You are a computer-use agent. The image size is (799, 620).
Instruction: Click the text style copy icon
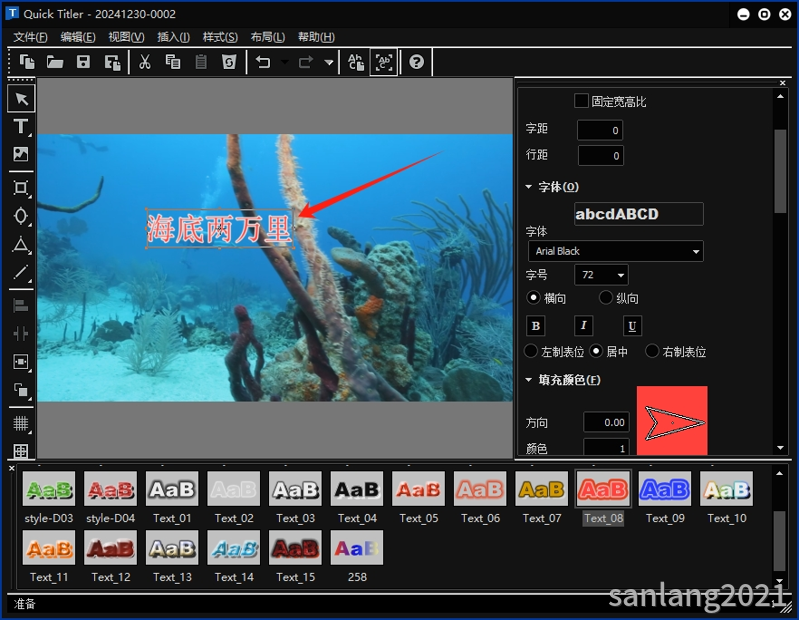click(x=356, y=62)
